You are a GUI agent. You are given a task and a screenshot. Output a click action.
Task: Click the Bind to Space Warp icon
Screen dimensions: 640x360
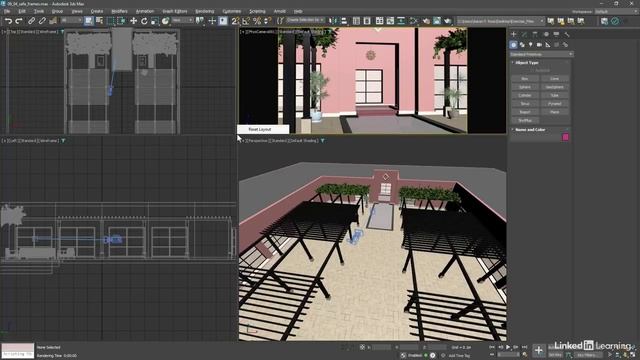[x=53, y=21]
